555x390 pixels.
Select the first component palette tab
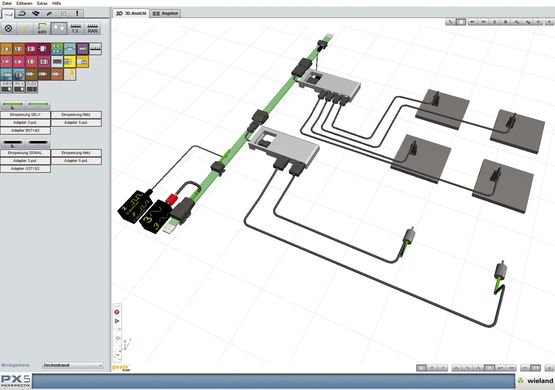[8, 14]
